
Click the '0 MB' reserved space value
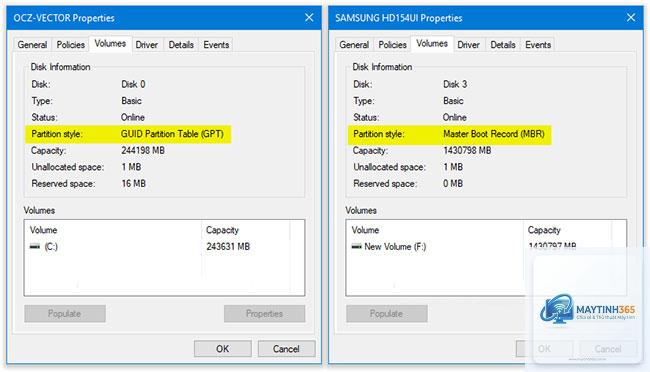(453, 183)
